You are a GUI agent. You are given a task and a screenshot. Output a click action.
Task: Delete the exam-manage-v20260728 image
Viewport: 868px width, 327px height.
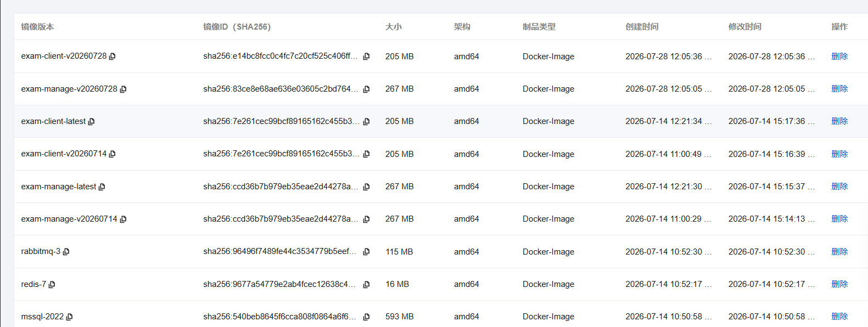click(x=839, y=88)
